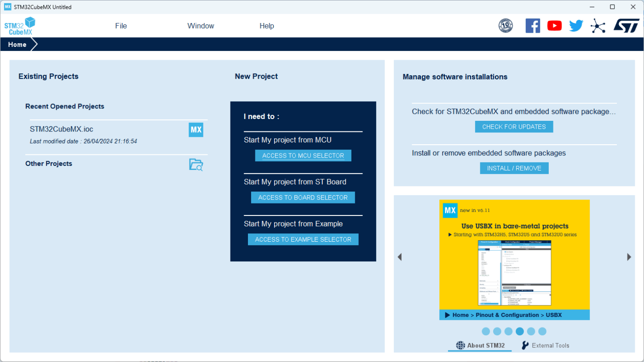Image resolution: width=644 pixels, height=362 pixels.
Task: Click 'Start My project from ST Board' text
Action: tap(295, 182)
